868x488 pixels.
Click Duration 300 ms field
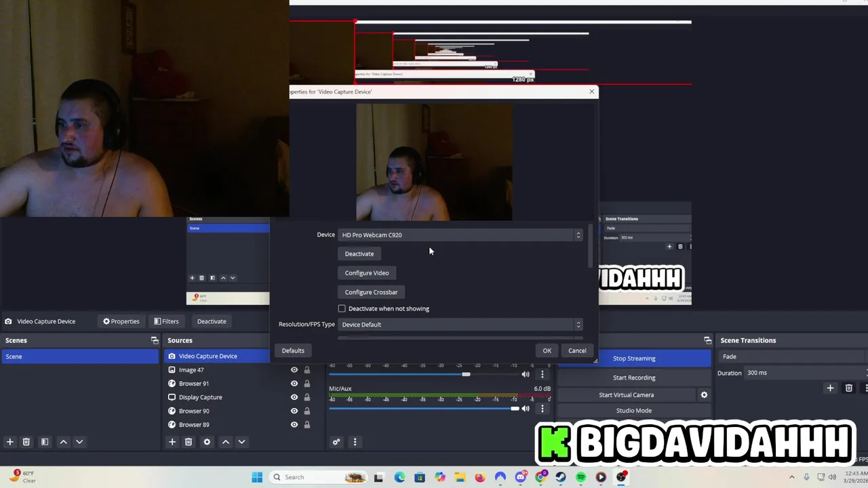click(806, 373)
